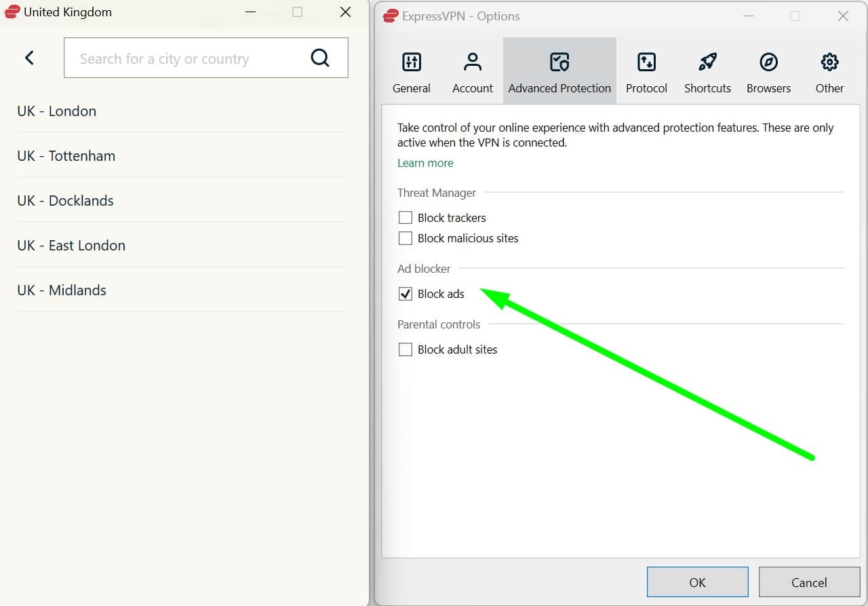Focus the city or country search field

tap(206, 58)
